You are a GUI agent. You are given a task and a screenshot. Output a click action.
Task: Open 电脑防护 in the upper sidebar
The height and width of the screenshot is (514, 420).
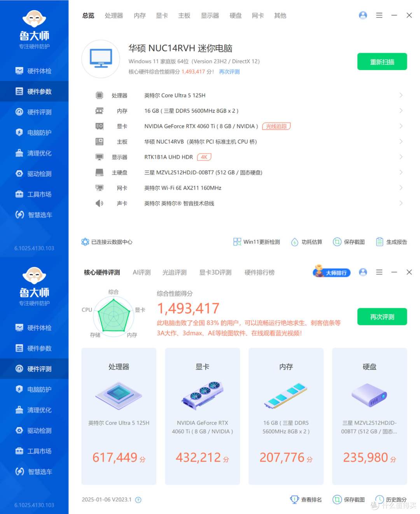click(34, 133)
